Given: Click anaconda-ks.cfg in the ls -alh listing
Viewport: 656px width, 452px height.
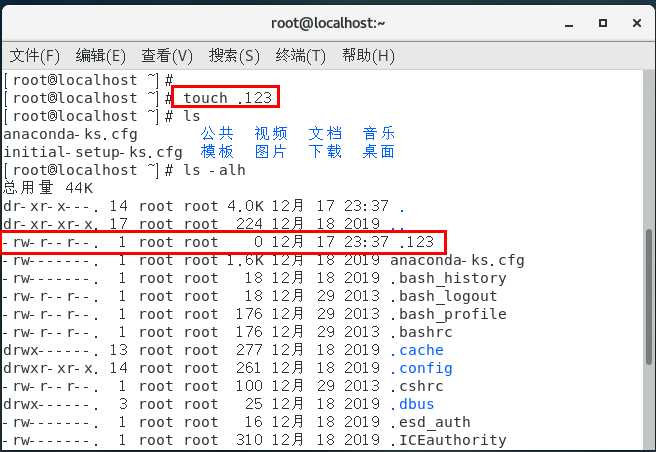Looking at the screenshot, I should [457, 260].
